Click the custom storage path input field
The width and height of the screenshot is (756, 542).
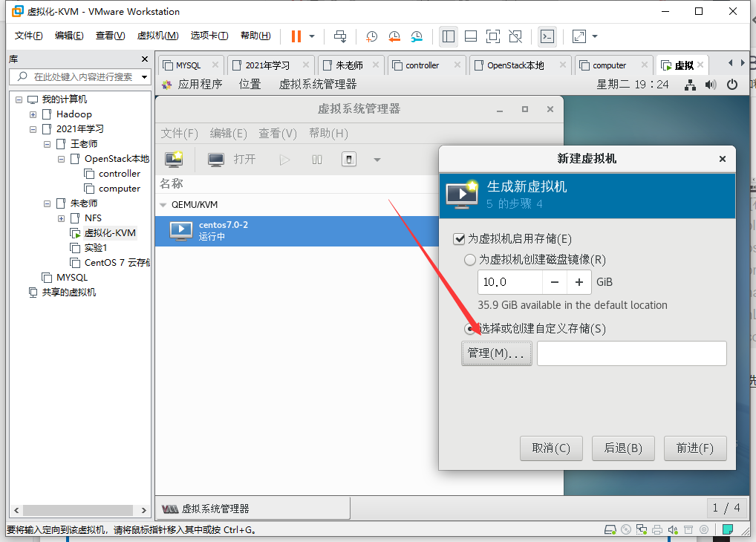pos(631,353)
